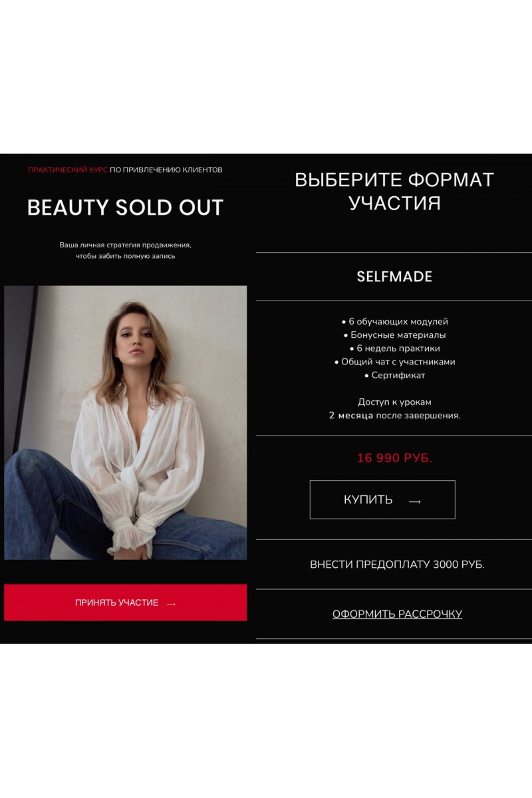
Task: Click the ПО ПРИВЛЕЧЕНИЮ КЛИЕНТОВ text
Action: tap(166, 170)
